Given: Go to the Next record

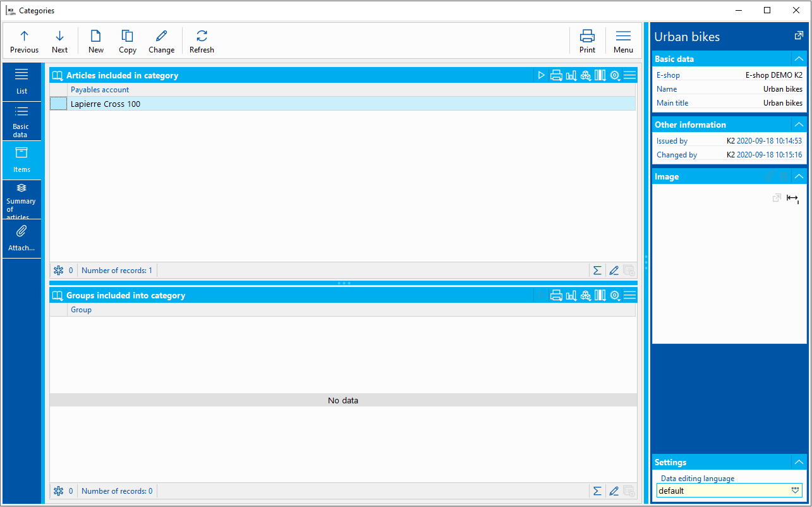Looking at the screenshot, I should tap(59, 42).
